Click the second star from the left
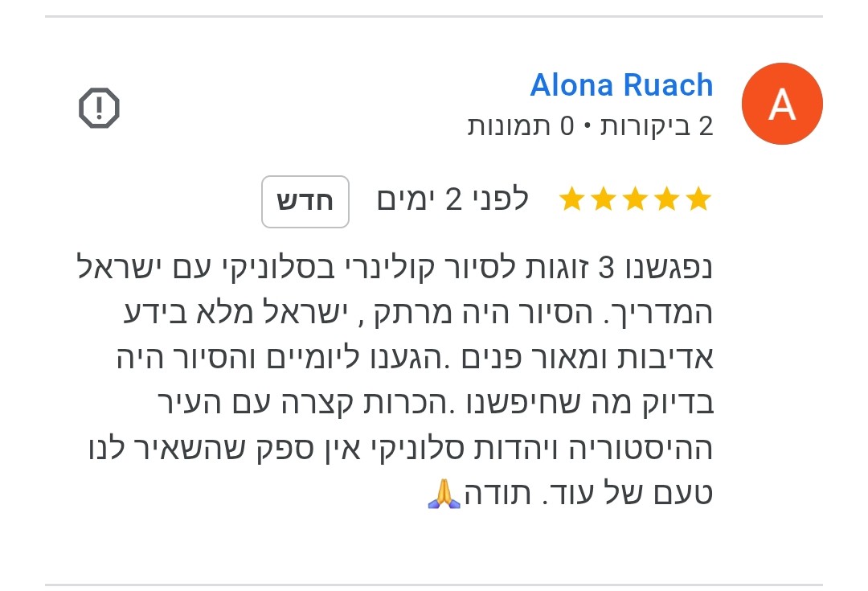Screen dimensions: 868x591 click(x=604, y=199)
